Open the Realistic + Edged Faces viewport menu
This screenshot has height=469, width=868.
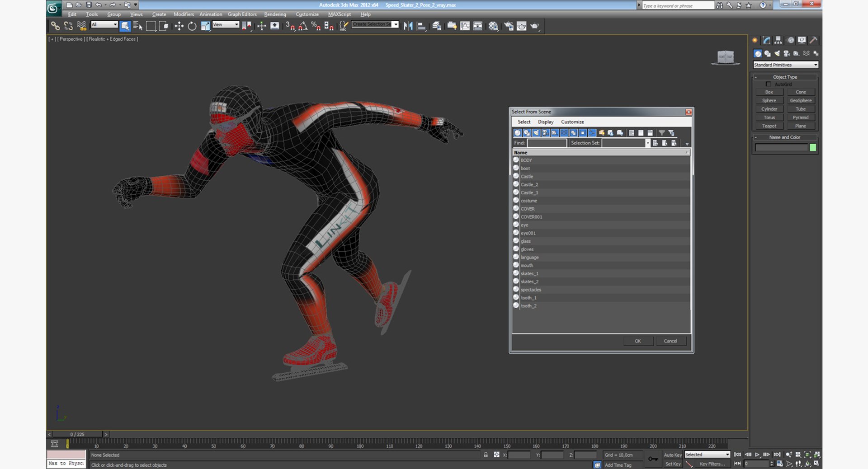coord(112,39)
